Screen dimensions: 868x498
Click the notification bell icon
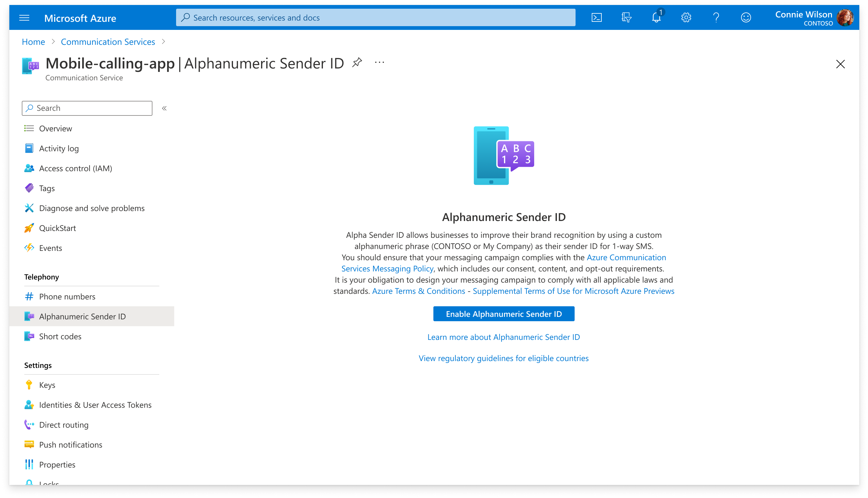[x=656, y=18]
